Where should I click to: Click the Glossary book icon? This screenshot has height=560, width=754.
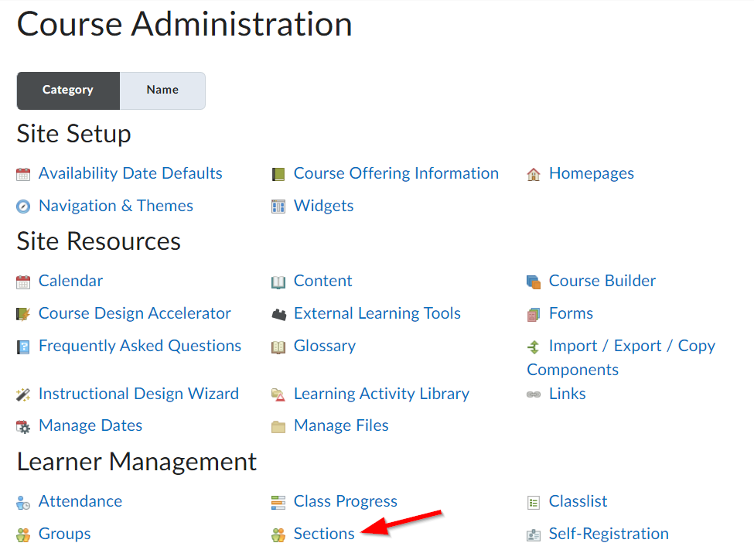pyautogui.click(x=278, y=346)
